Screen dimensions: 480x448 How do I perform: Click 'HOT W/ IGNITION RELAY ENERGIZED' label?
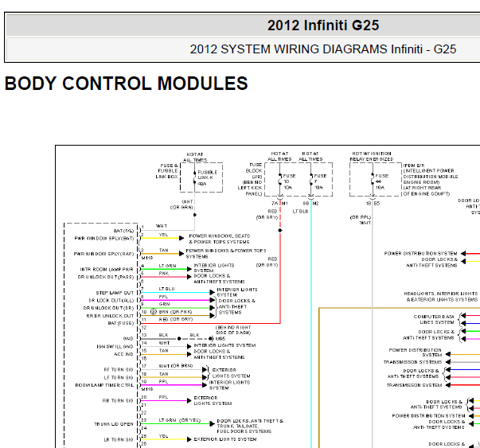[371, 157]
